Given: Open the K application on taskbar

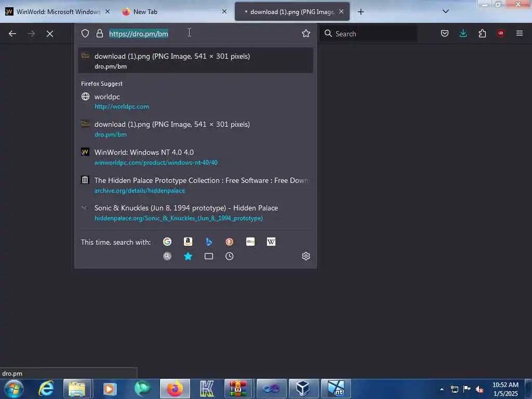Looking at the screenshot, I should point(207,389).
